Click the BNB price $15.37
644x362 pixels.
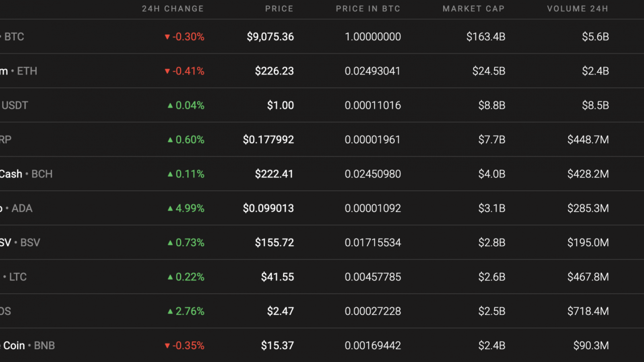click(278, 346)
